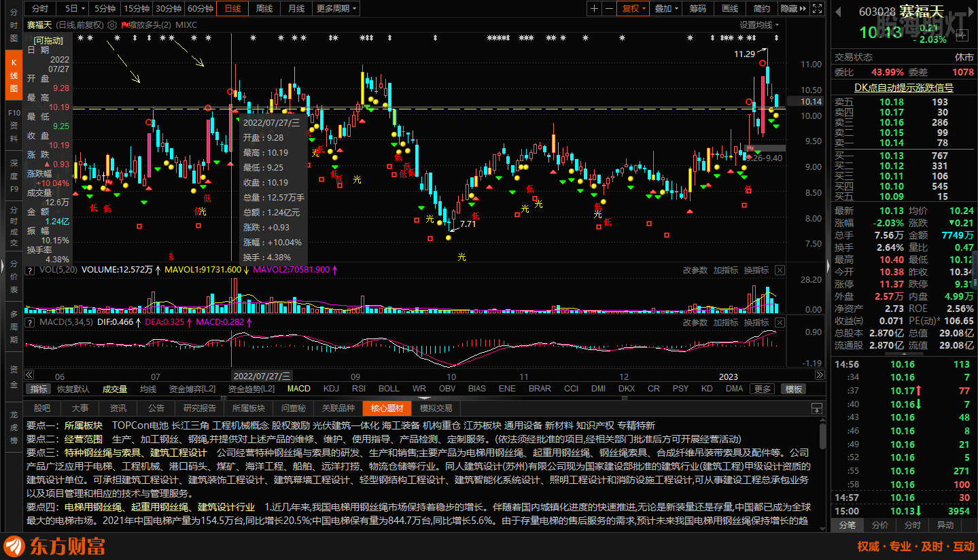Click 加指标 on MACD panel
The width and height of the screenshot is (978, 560).
725,322
